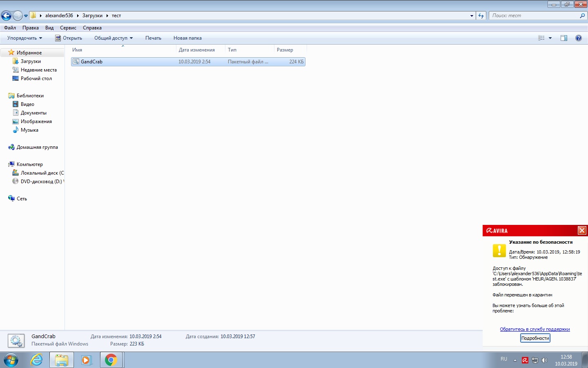Select alexander536 in the address path
Image resolution: width=588 pixels, height=368 pixels.
click(x=59, y=16)
